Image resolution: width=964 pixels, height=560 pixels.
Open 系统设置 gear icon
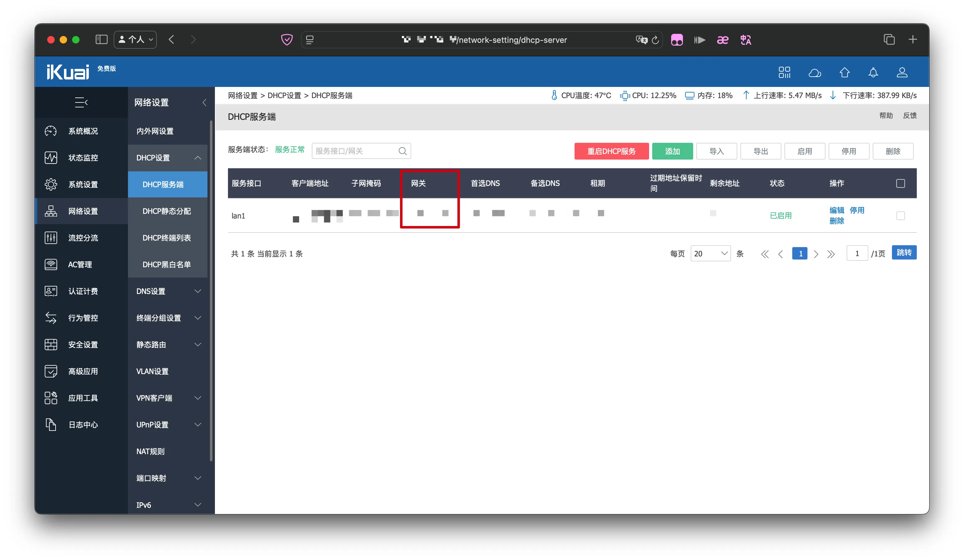point(51,185)
